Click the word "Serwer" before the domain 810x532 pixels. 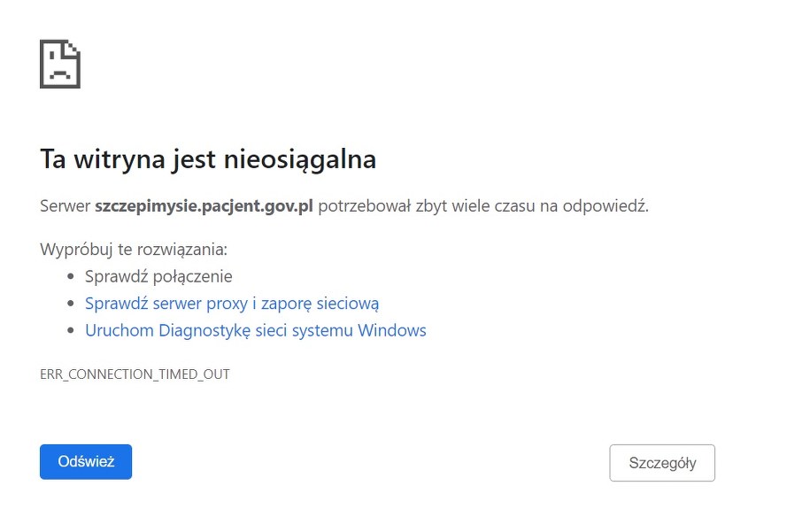tap(65, 206)
